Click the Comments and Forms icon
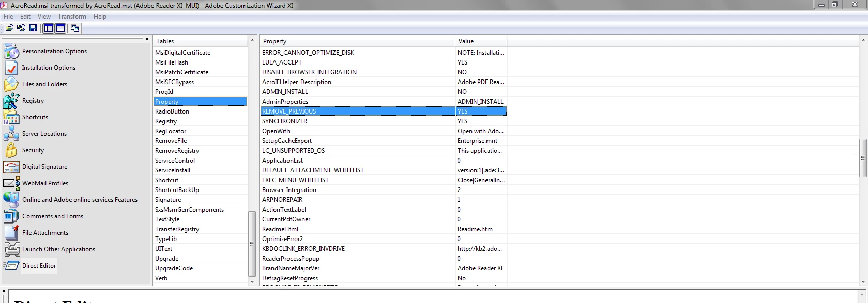This screenshot has width=868, height=303. pyautogui.click(x=11, y=216)
